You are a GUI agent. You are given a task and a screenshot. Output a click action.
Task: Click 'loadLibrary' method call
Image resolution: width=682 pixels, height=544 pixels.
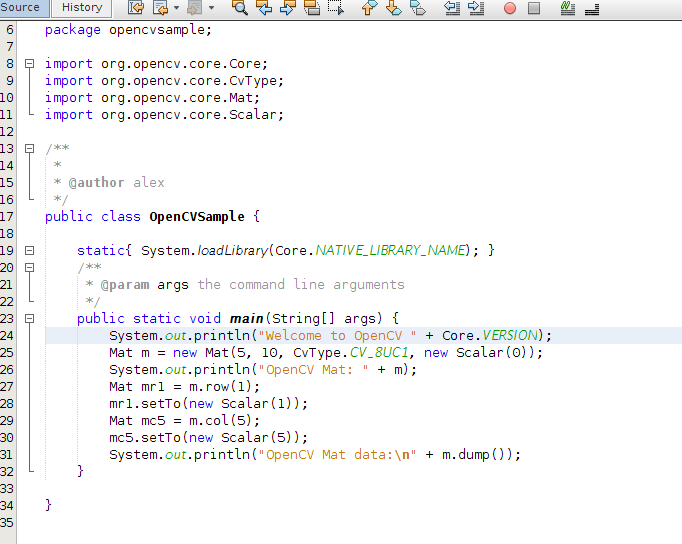click(x=233, y=250)
